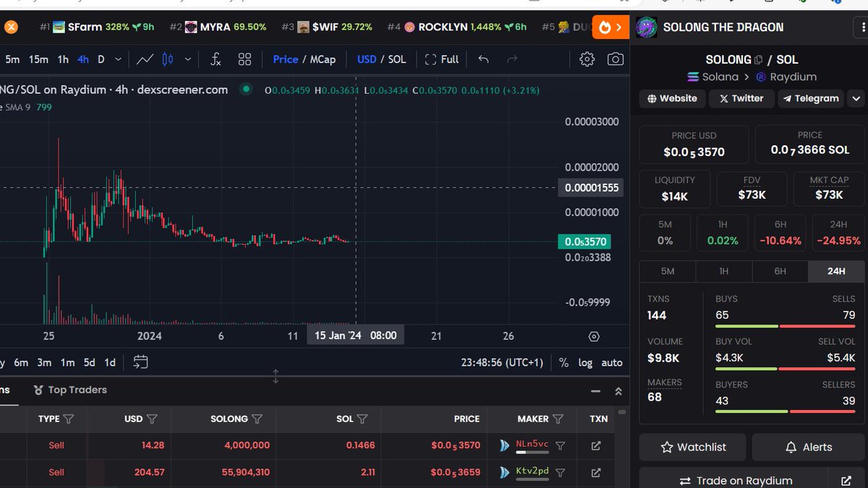Show chart prices in SOL
This screenshot has width=868, height=488.
(x=397, y=59)
